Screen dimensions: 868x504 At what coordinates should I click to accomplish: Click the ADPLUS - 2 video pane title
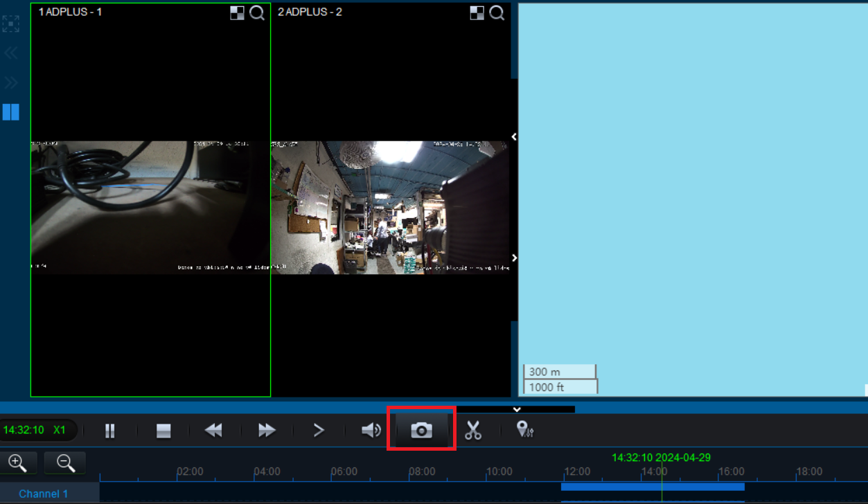tap(310, 12)
